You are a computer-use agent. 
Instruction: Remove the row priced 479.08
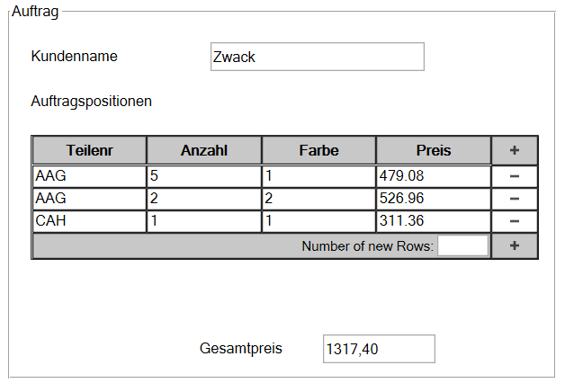[x=515, y=176]
